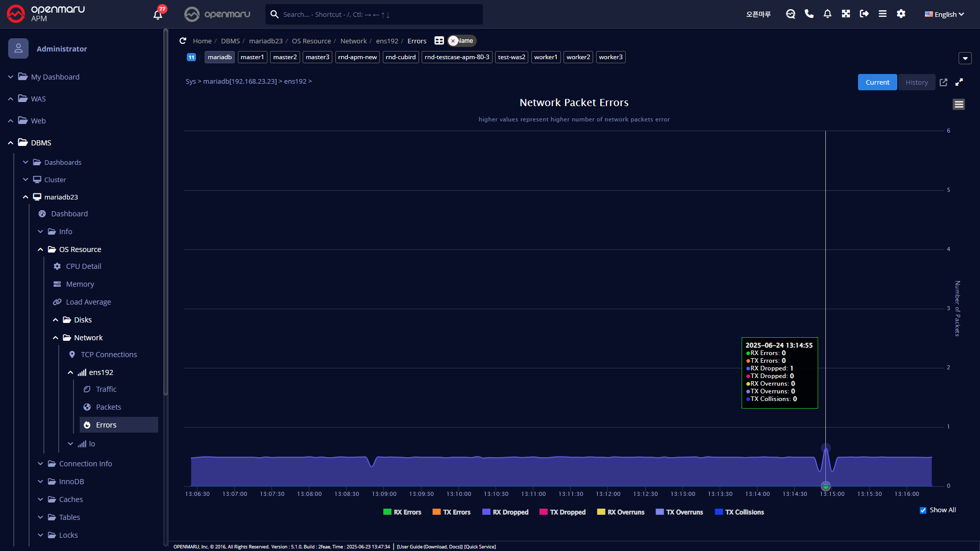
Task: Uncheck the Show All checkbox
Action: click(923, 510)
